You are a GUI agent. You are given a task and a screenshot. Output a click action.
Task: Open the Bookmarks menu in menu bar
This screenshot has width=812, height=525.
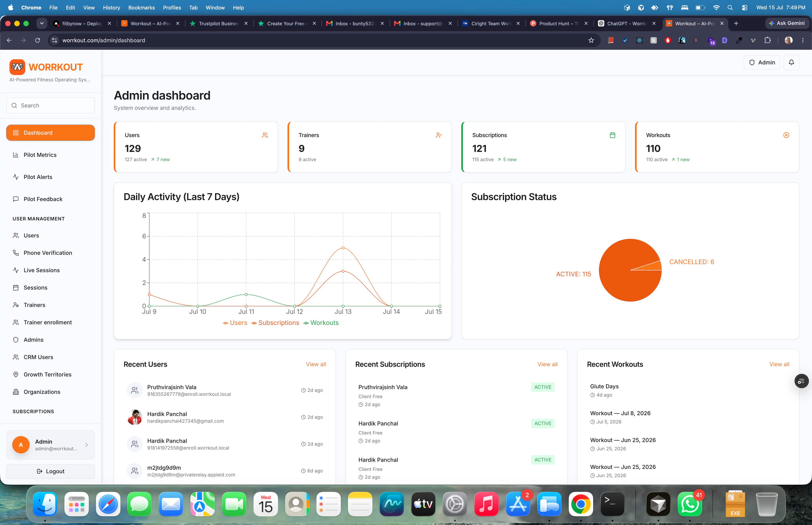tap(141, 8)
